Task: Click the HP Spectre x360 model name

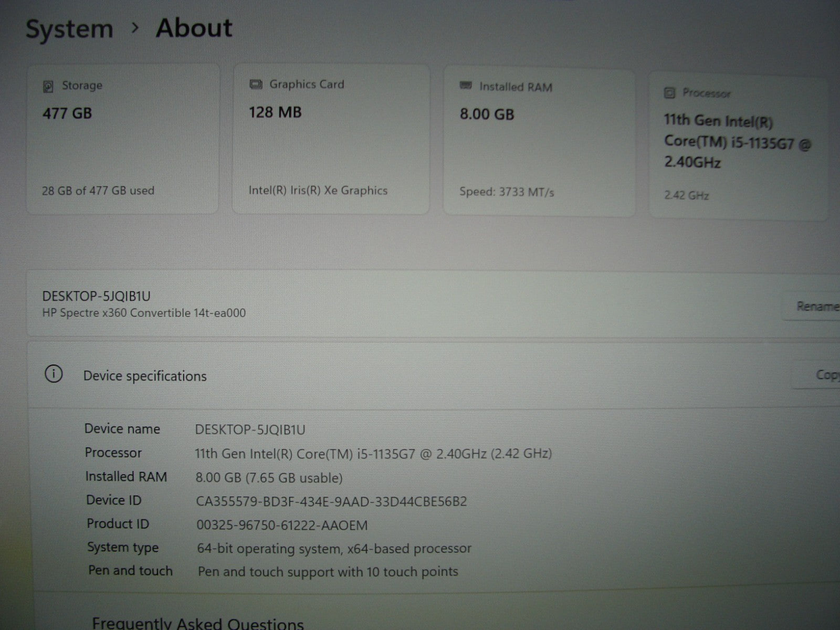Action: click(144, 313)
